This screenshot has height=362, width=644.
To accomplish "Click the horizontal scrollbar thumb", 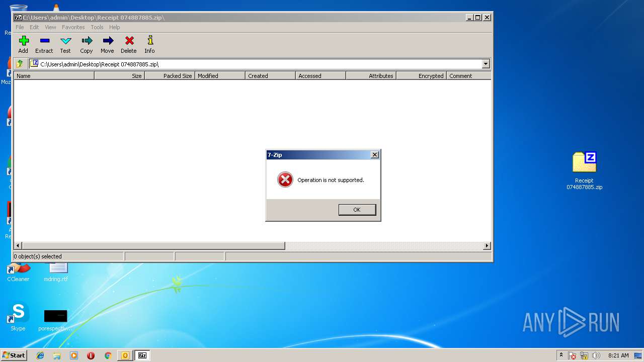I will pos(153,246).
